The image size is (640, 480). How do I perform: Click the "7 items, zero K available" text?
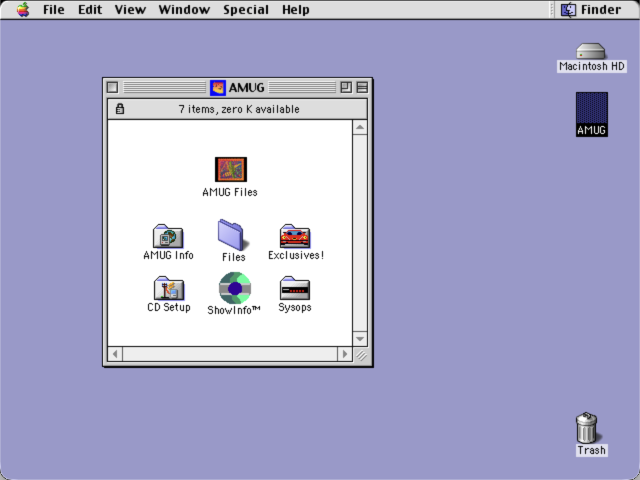tap(239, 109)
